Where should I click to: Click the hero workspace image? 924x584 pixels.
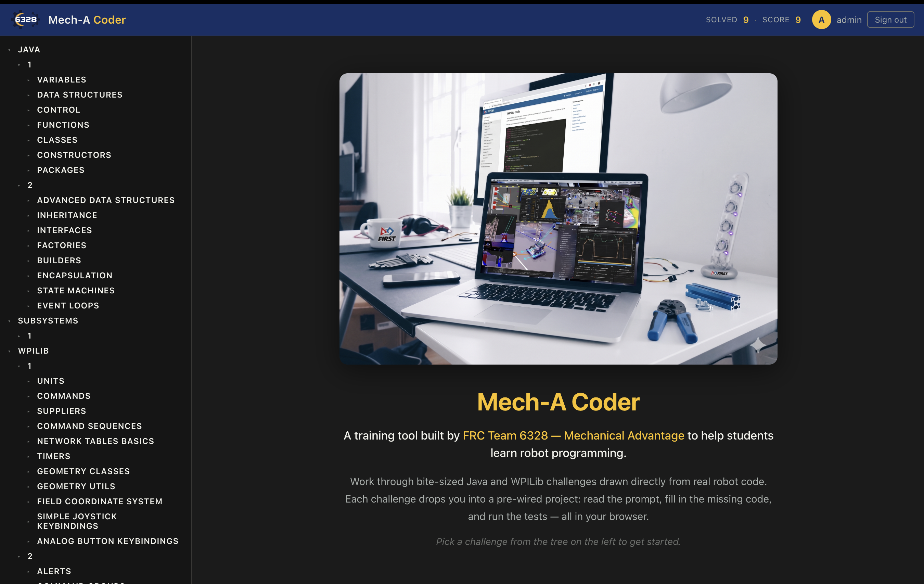[558, 219]
